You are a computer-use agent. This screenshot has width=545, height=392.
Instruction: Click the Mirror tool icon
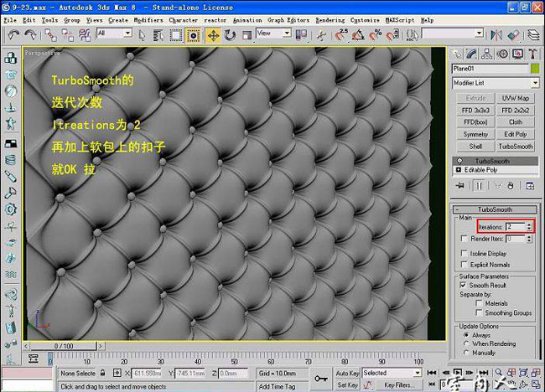[496, 35]
